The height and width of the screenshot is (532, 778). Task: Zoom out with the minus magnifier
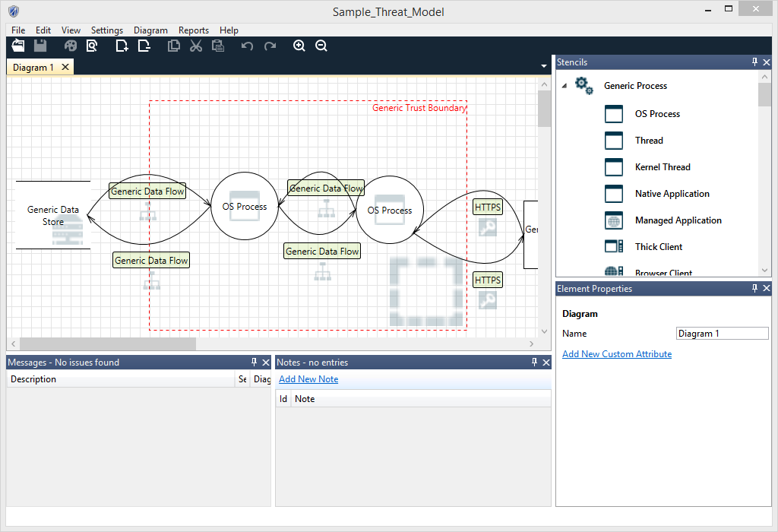coord(321,46)
